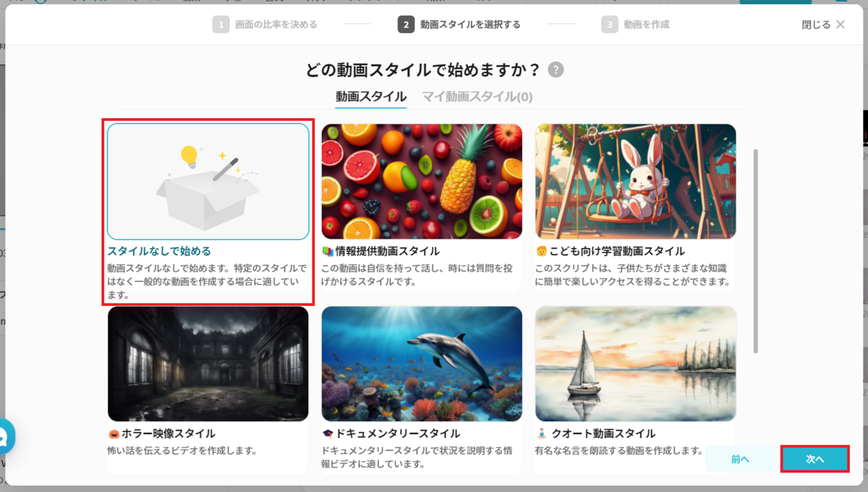Select the 動画スタイル tab
This screenshot has height=492, width=868.
(371, 97)
